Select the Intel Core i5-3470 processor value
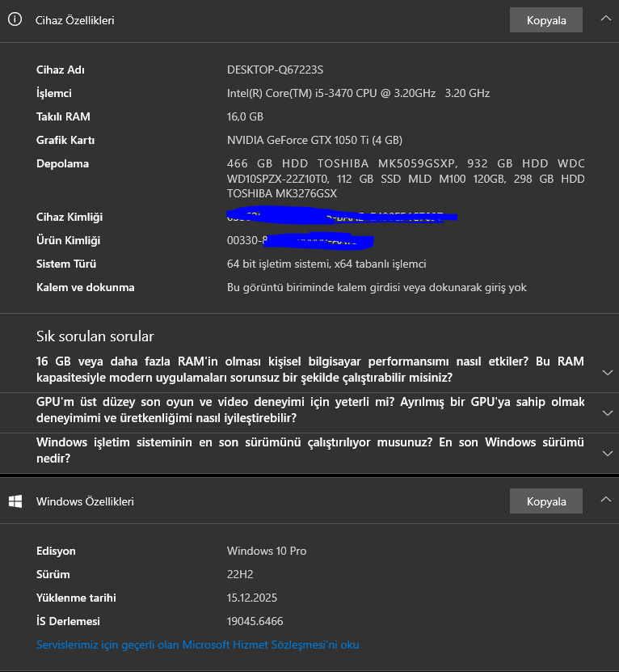The image size is (619, 672). [358, 93]
